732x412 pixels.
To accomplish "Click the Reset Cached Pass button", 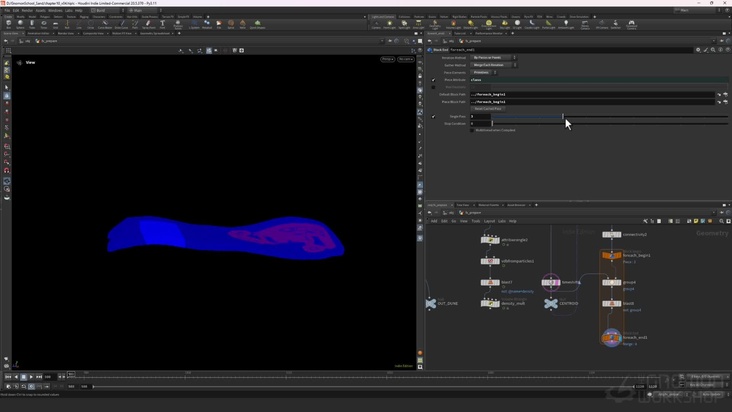I will [x=488, y=108].
